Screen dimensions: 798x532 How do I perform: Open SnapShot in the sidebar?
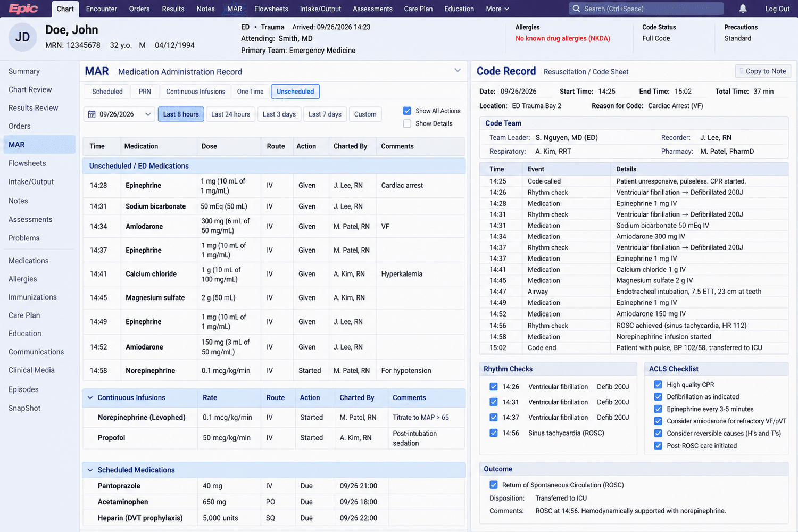(24, 408)
